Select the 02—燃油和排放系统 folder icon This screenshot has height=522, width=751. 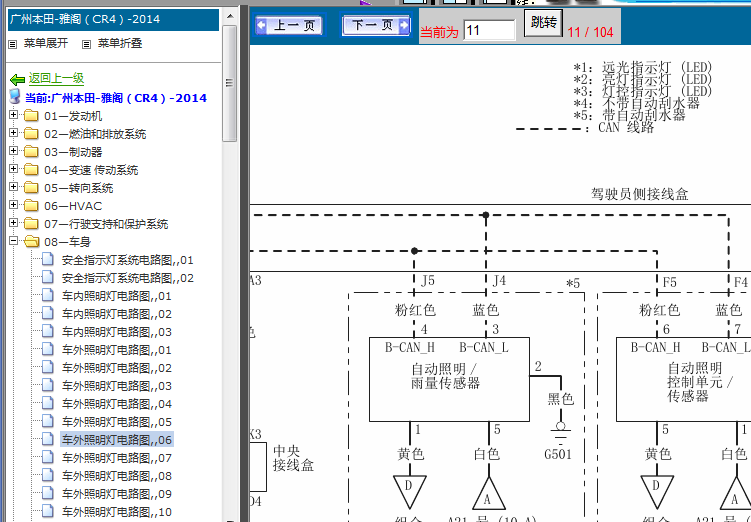31,134
